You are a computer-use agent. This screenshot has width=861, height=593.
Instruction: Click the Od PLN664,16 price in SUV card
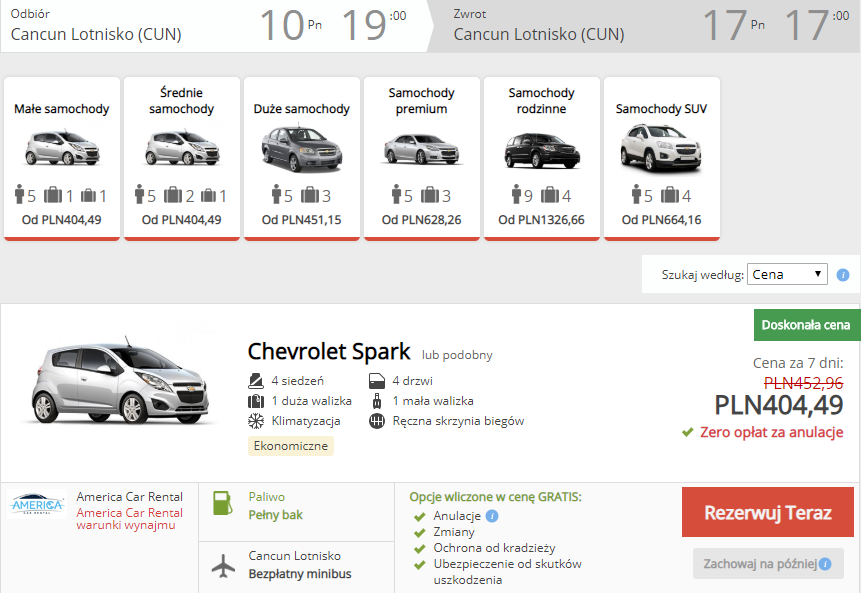(662, 220)
